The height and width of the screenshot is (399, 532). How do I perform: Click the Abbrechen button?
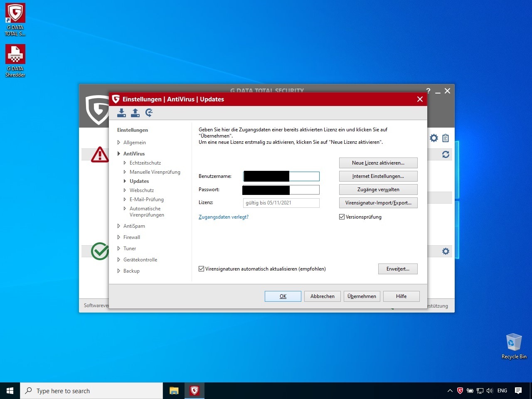(x=323, y=296)
